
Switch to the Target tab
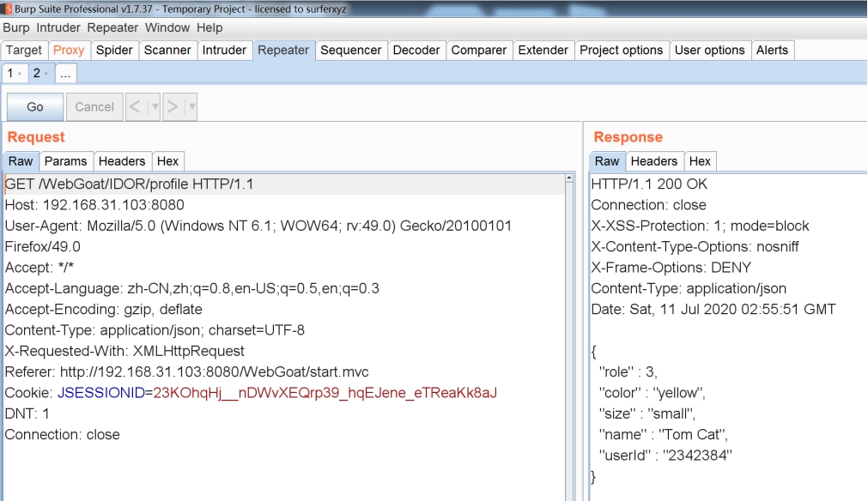pos(24,51)
